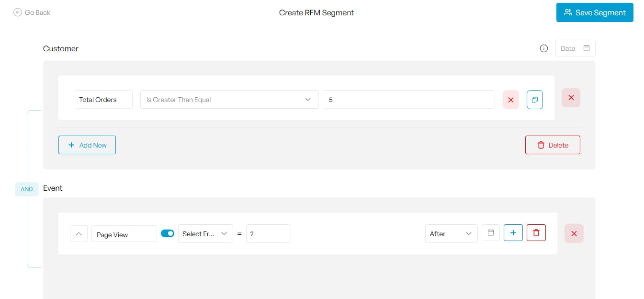Screen dimensions: 644x299
Task: Open the info tooltip beside Date
Action: (x=544, y=48)
